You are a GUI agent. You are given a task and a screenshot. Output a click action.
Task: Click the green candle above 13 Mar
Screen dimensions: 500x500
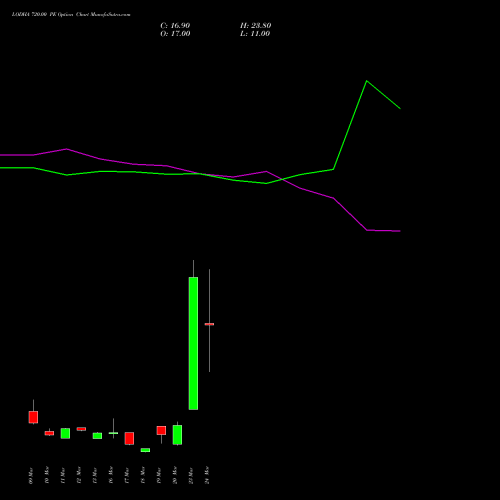click(x=97, y=436)
